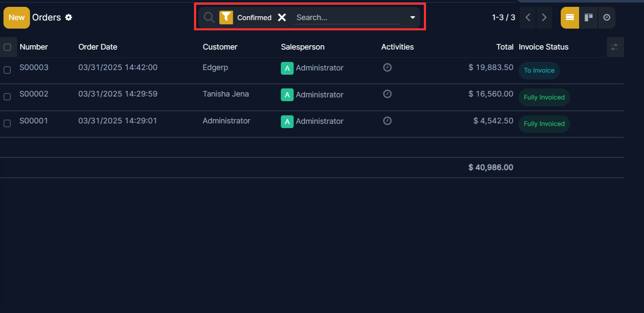
Task: Tick the select-all orders checkbox
Action: pos(7,47)
